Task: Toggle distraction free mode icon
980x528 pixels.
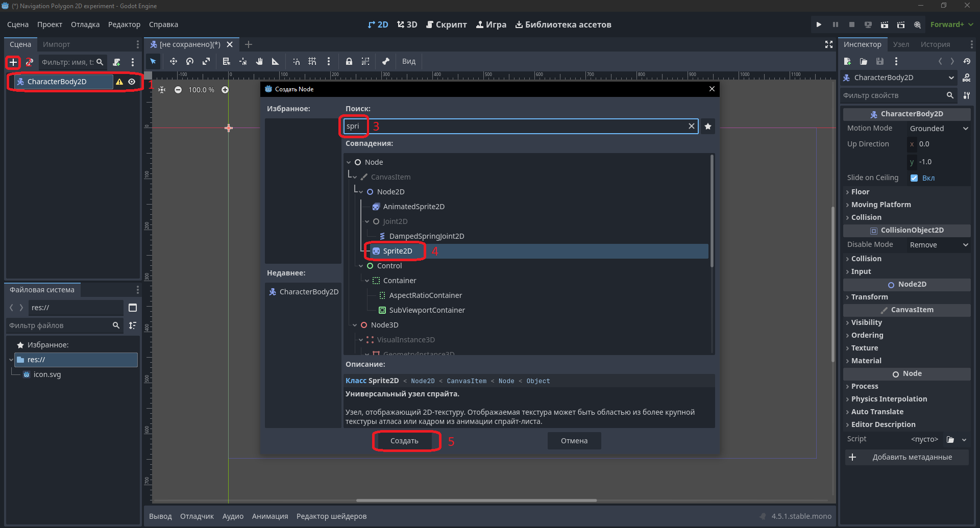Action: (x=829, y=44)
